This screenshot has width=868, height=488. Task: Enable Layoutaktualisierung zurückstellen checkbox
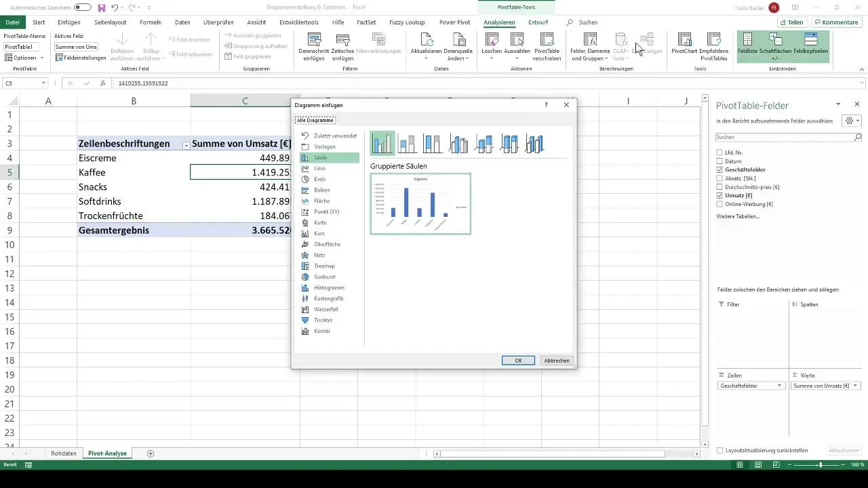tap(720, 450)
